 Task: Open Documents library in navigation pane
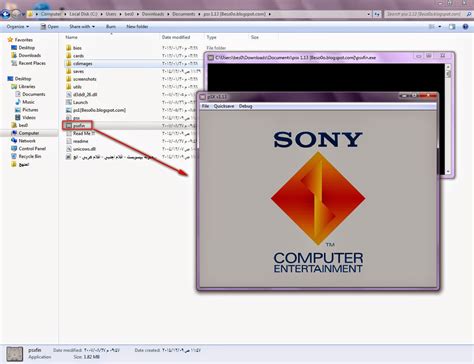[30, 94]
